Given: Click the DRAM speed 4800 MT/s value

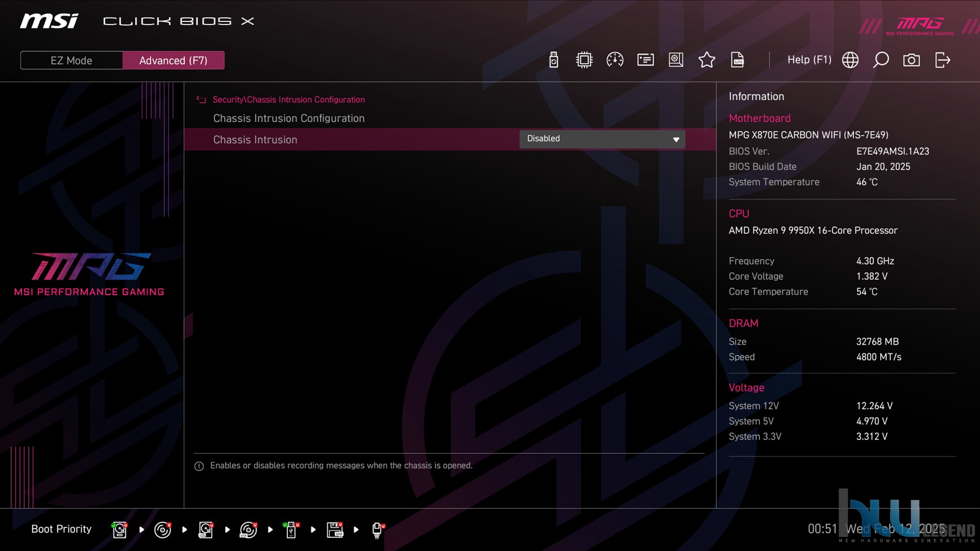Looking at the screenshot, I should pyautogui.click(x=878, y=357).
